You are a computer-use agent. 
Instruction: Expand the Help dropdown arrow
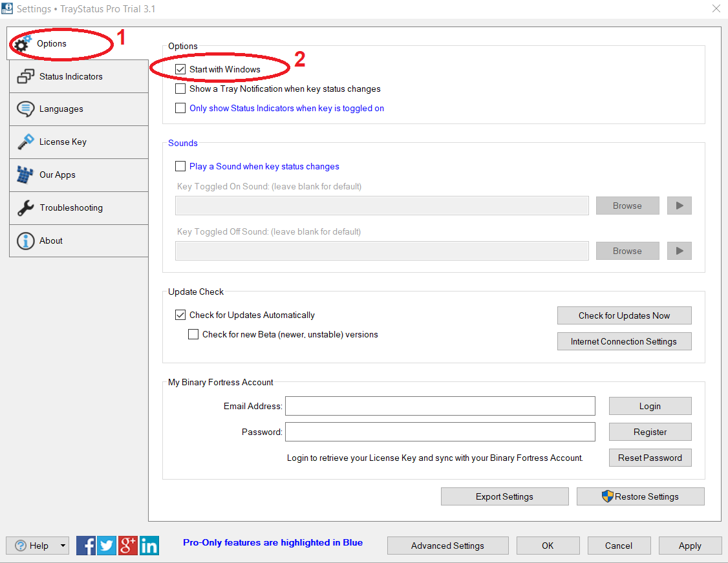pos(63,546)
